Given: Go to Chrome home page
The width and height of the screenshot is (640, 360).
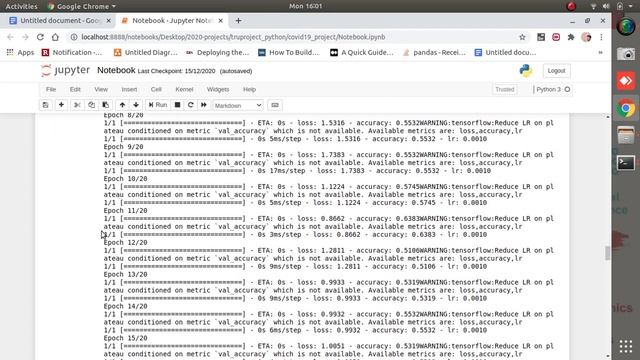Looking at the screenshot, I should pos(55,37).
